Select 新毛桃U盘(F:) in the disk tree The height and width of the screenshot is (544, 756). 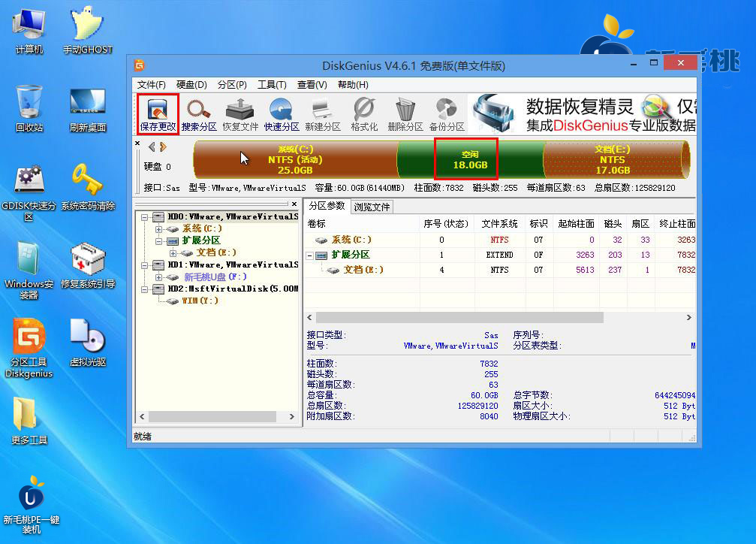215,277
